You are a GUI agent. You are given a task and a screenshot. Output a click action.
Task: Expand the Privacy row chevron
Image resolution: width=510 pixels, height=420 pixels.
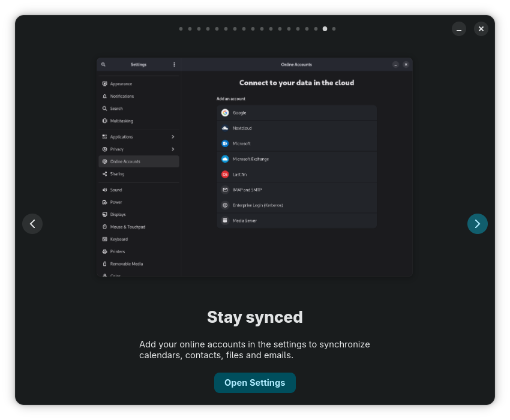click(x=173, y=149)
